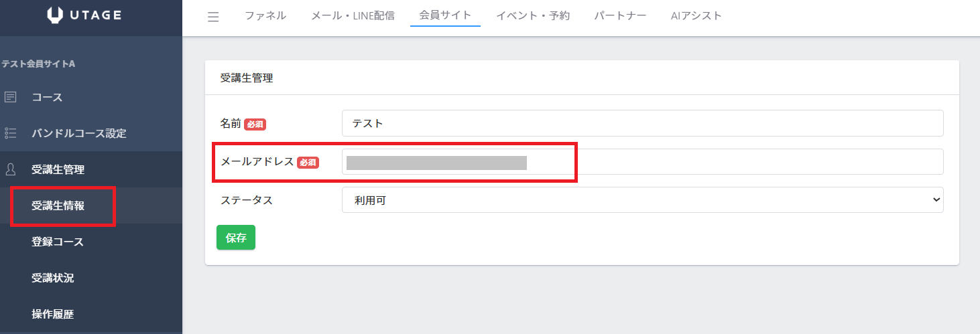The width and height of the screenshot is (980, 334).
Task: Open the AIアシスト tab
Action: tap(696, 15)
